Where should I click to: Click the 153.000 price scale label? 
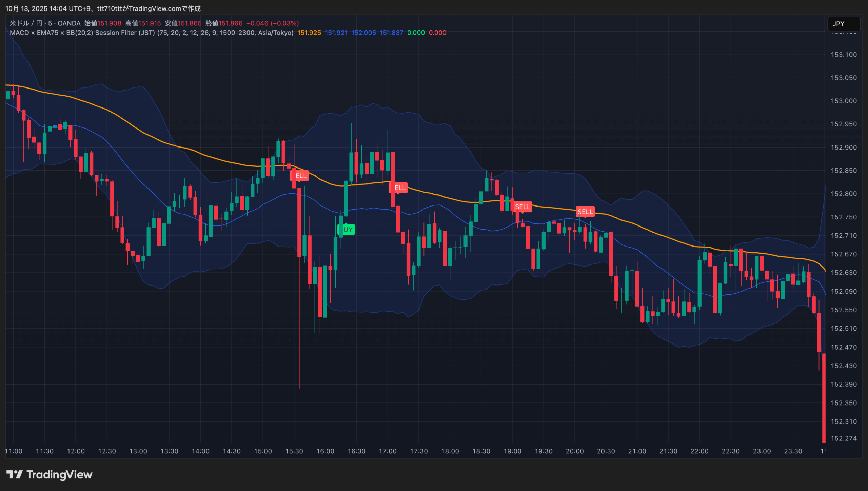point(843,101)
